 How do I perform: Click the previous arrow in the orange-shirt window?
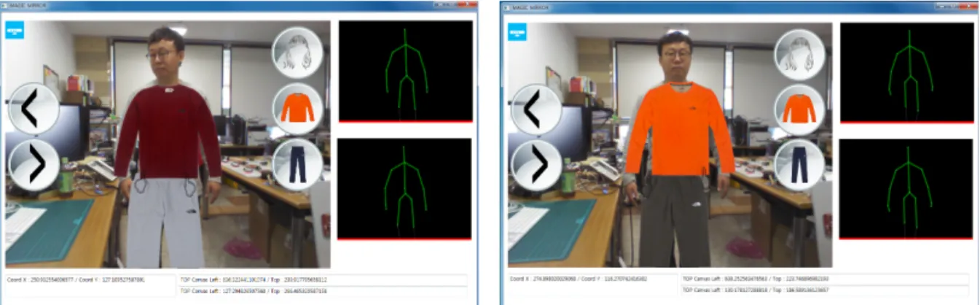[x=536, y=110]
